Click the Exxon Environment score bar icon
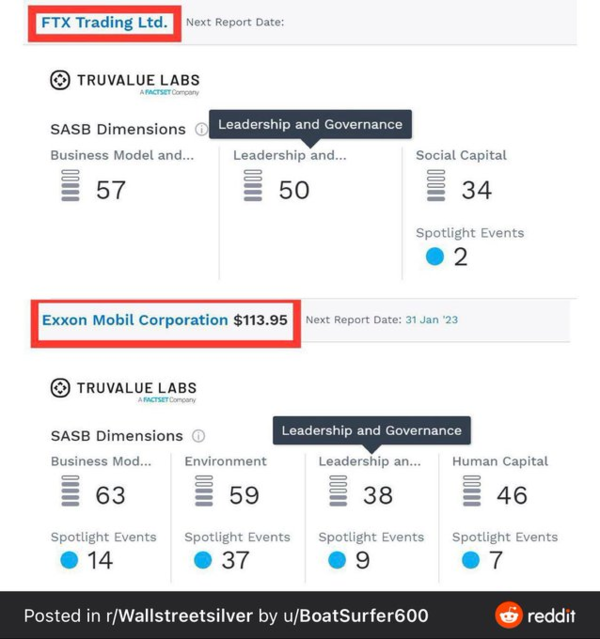The width and height of the screenshot is (600, 639). (204, 493)
